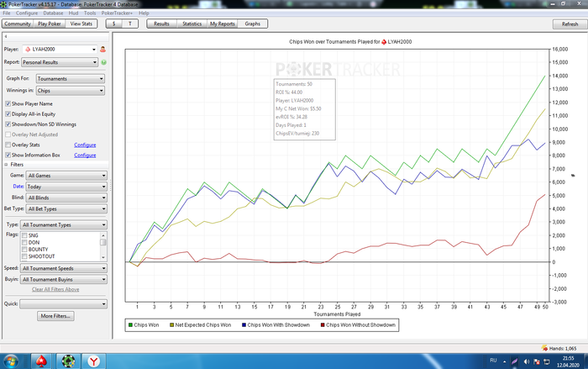Click the yellow Net Expected Chips Won swatch
588x369 pixels.
[x=171, y=325]
